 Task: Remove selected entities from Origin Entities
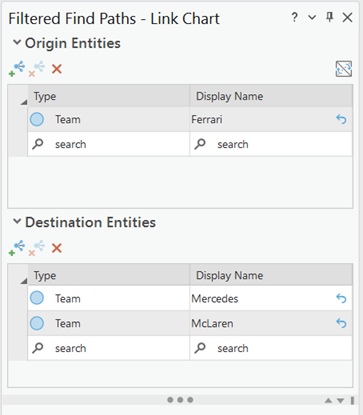[36, 69]
